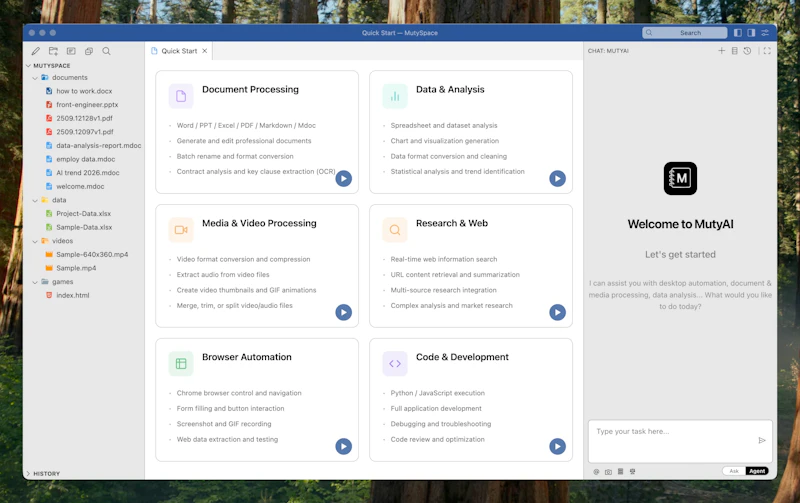
Task: Click the Research & Web magnifier icon
Action: [x=395, y=230]
